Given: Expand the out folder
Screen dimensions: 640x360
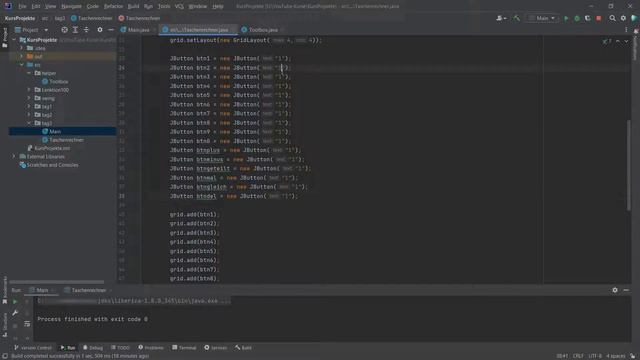Looking at the screenshot, I should tap(22, 56).
